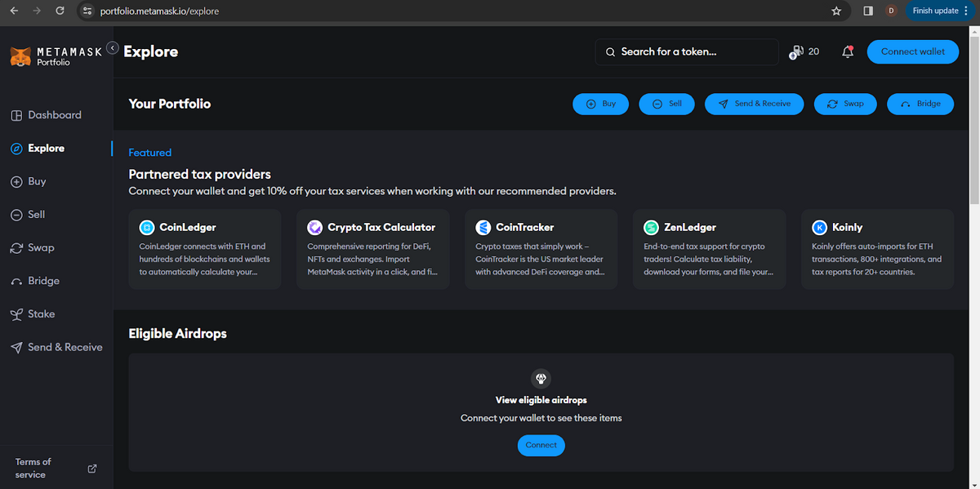Viewport: 980px width, 489px height.
Task: Click the Swap button in portfolio header
Action: pyautogui.click(x=845, y=104)
